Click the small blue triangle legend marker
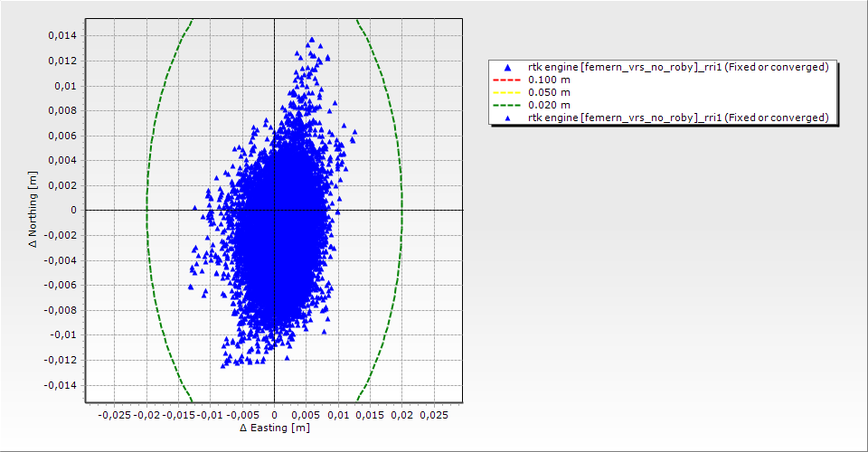The width and height of the screenshot is (868, 452). tap(507, 118)
